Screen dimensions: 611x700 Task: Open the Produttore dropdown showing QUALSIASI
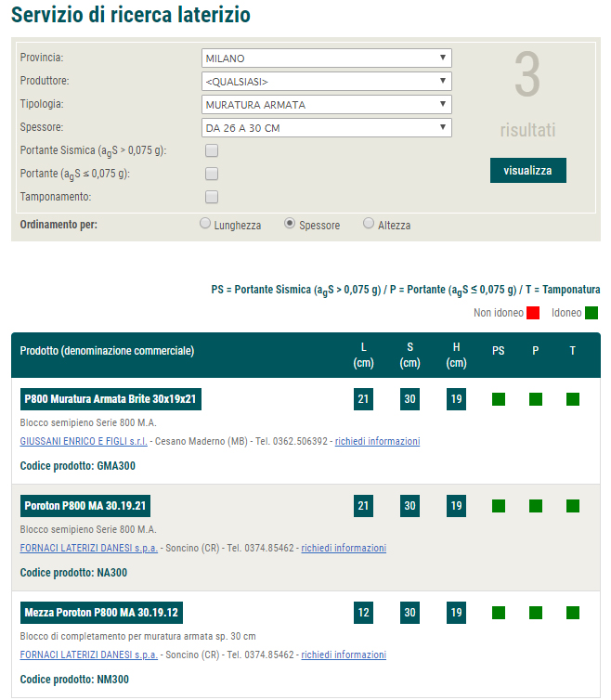tap(327, 82)
